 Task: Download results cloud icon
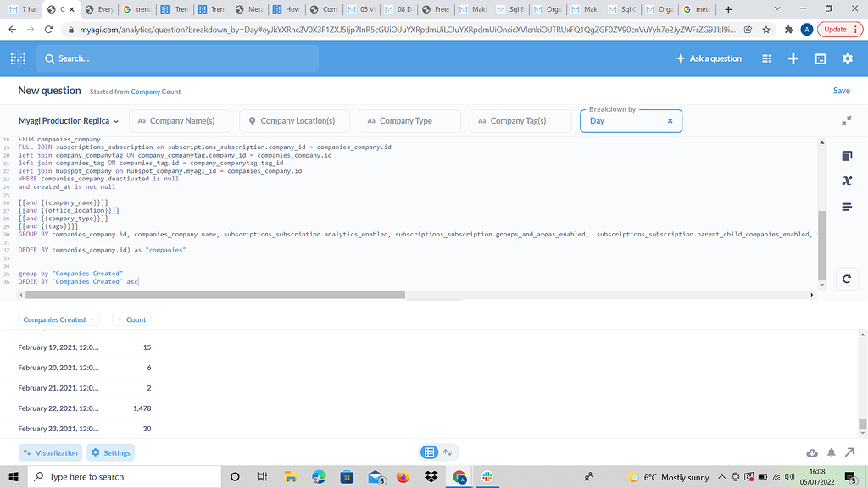(x=812, y=452)
